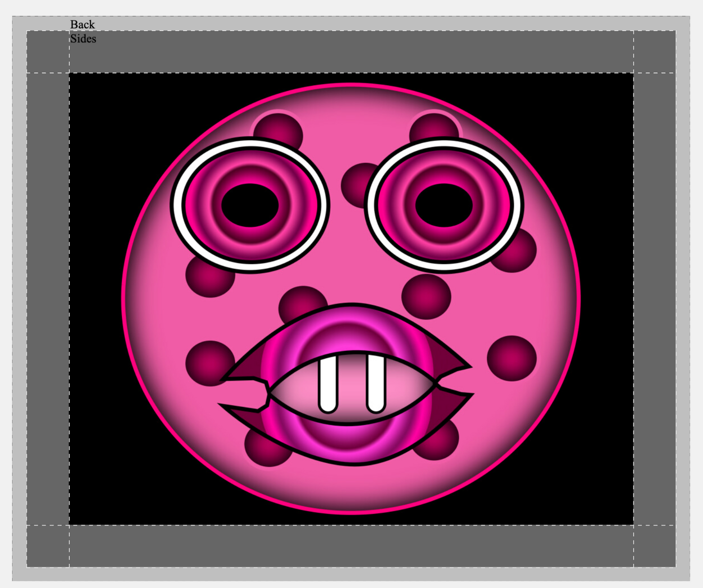Click the "Back" text label

tap(82, 24)
